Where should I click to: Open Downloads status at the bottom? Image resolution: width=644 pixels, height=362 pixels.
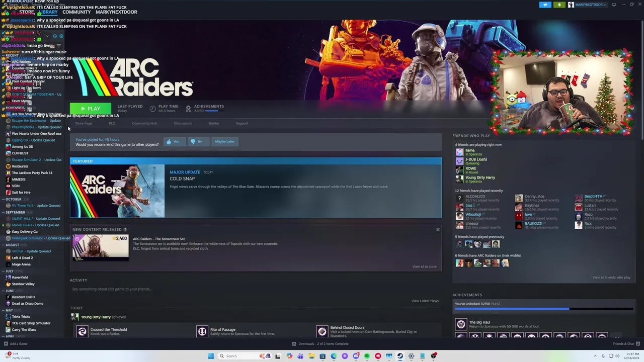320,344
